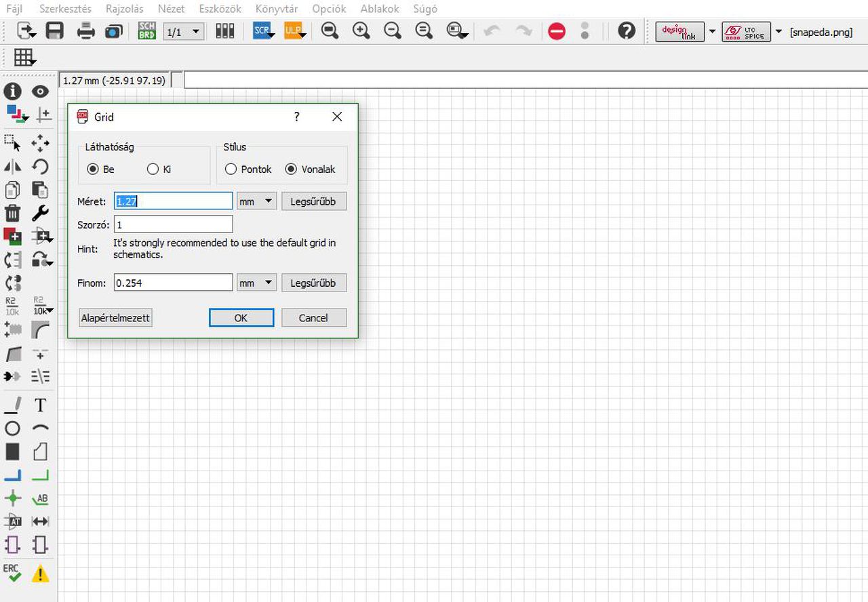Click the Zoom Out magnifier
Viewport: 868px width, 602px height.
[x=393, y=31]
